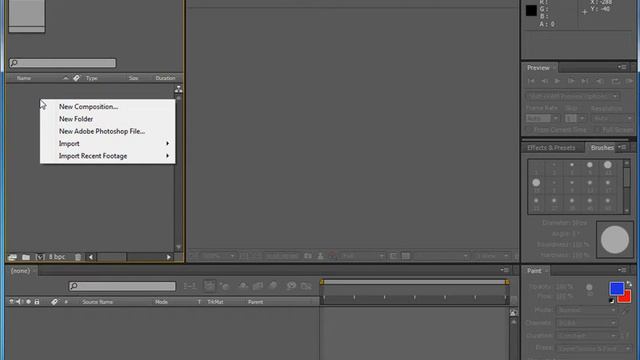Click the red background color swatch

[625, 298]
